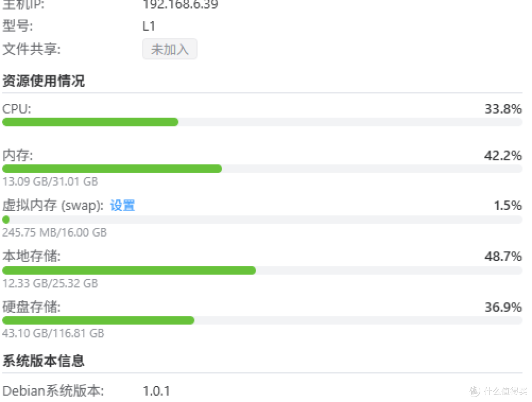
Task: Click the memory 42.2% percentage
Action: 503,156
